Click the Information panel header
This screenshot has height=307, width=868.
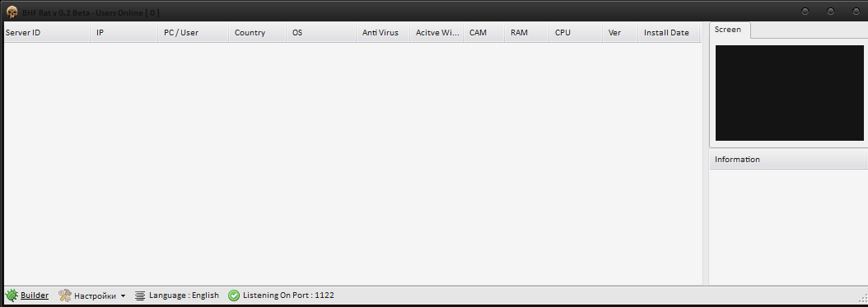click(x=787, y=160)
